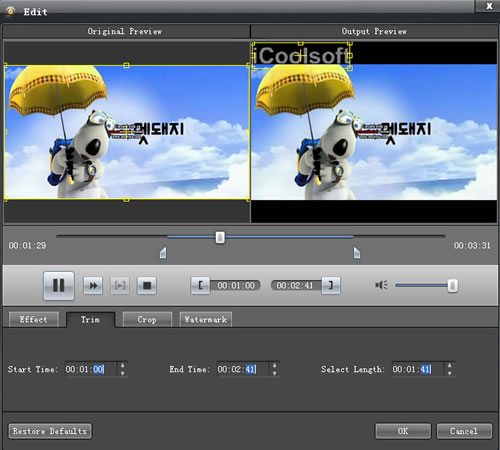The width and height of the screenshot is (500, 450).
Task: Decrease Select Length with down arrow
Action: point(450,373)
